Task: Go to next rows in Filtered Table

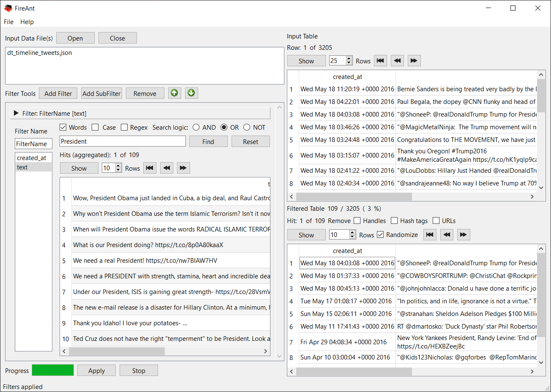Action: tap(464, 235)
